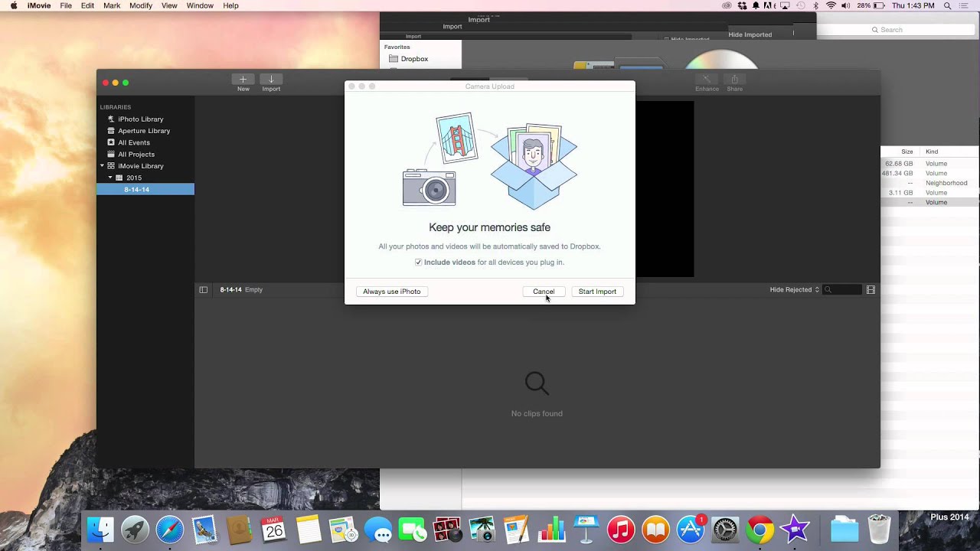Click the volume icon in the menu bar
980x551 pixels.
846,5
